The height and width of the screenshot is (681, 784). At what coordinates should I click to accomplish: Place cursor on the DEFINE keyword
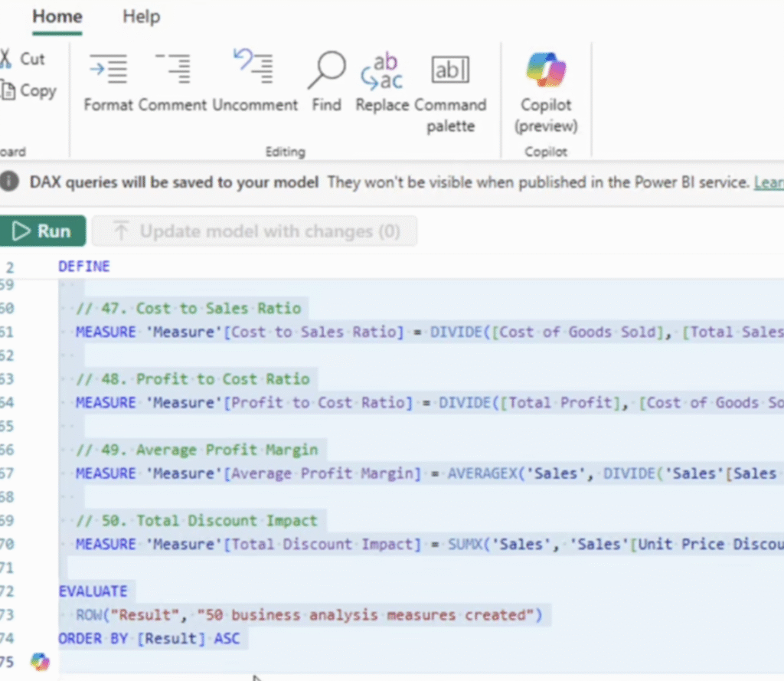coord(84,267)
